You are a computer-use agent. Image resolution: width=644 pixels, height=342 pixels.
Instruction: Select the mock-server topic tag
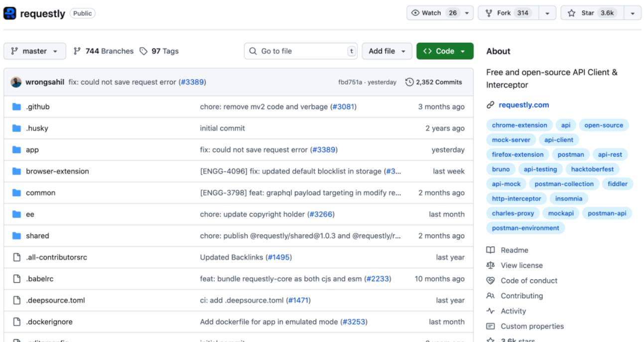511,140
